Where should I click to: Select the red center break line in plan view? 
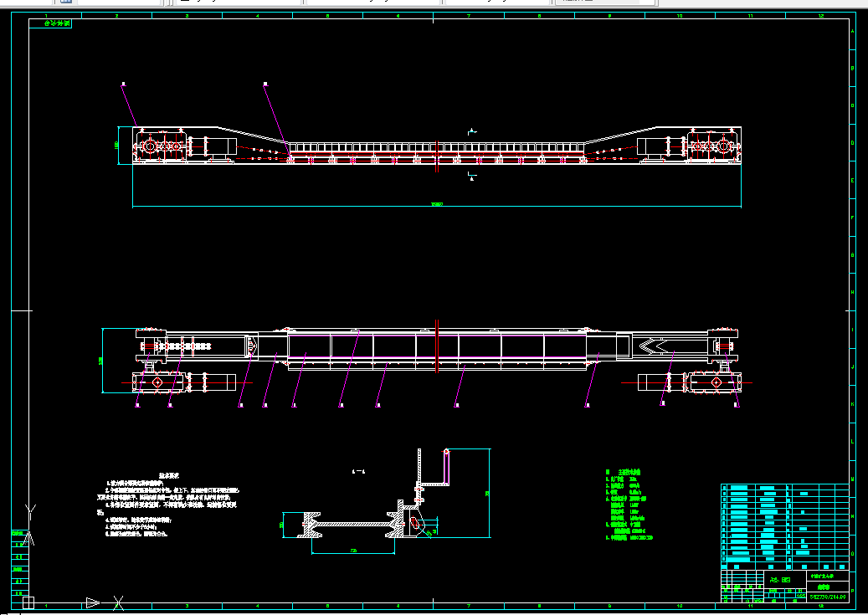coord(437,346)
